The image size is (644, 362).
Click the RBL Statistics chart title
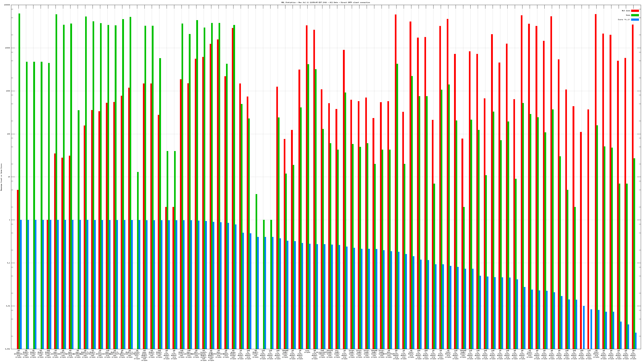325,2
